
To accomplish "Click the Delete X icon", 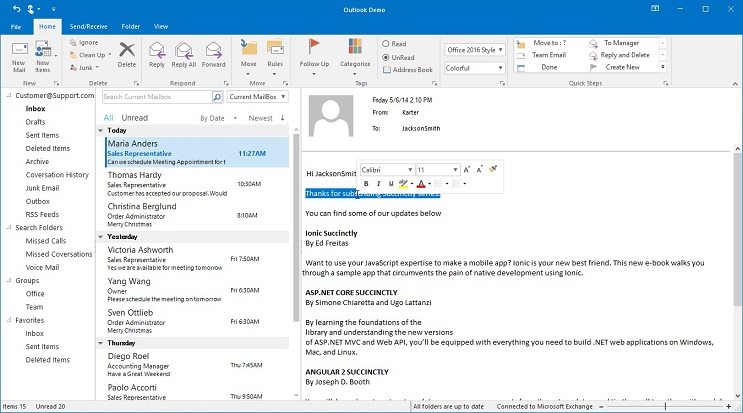I will click(127, 49).
